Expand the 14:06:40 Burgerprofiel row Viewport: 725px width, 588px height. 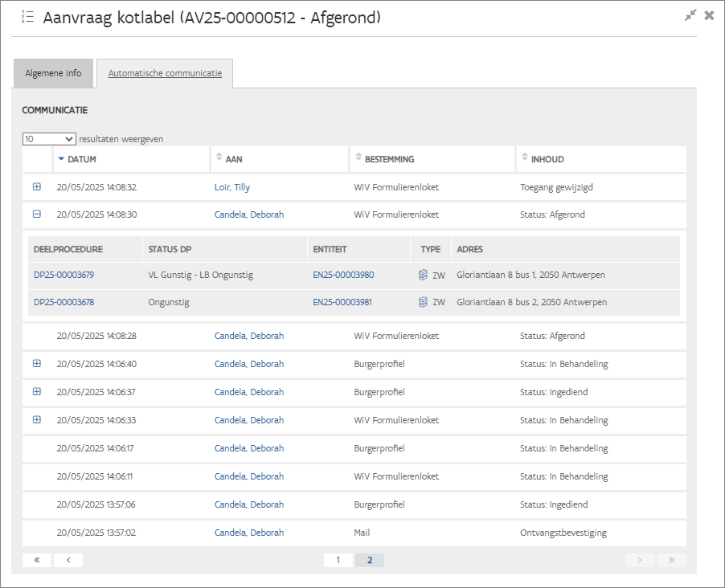[x=36, y=364]
